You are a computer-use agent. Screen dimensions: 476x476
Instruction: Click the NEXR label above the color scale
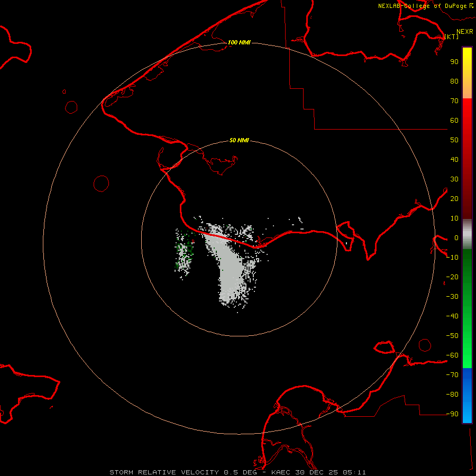pos(465,32)
